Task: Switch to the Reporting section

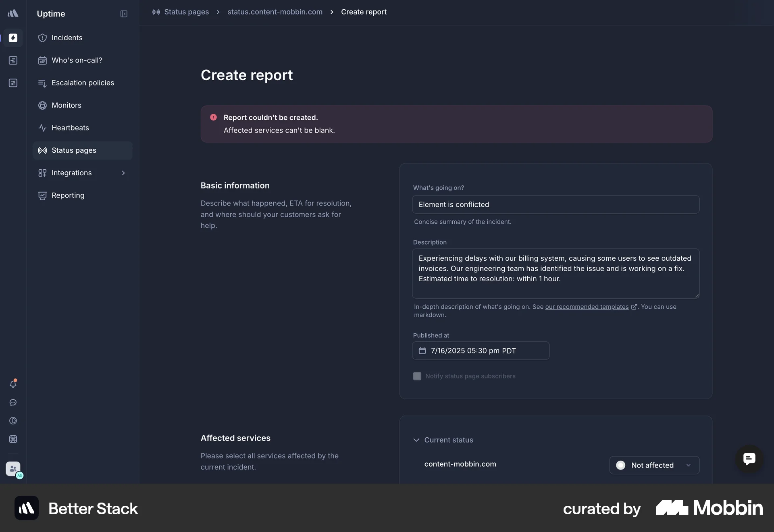Action: (67, 195)
